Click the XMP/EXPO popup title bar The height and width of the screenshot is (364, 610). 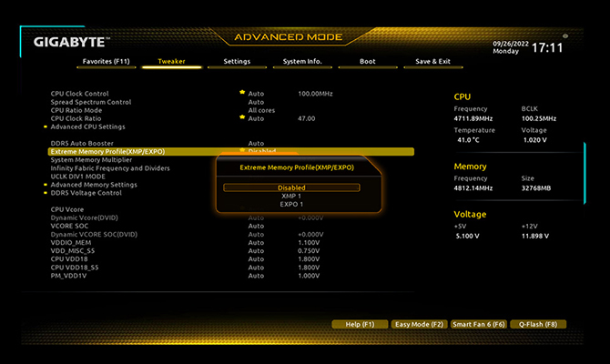[297, 167]
